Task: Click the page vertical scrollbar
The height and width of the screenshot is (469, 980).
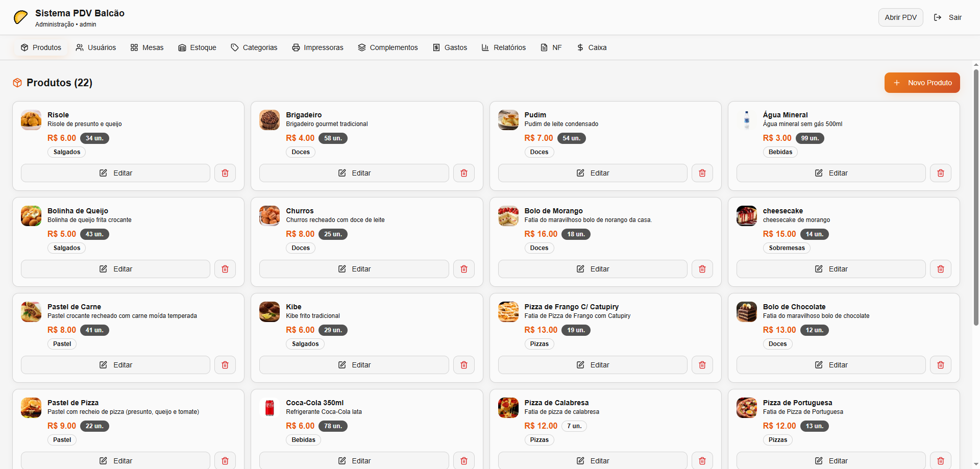Action: 976,204
